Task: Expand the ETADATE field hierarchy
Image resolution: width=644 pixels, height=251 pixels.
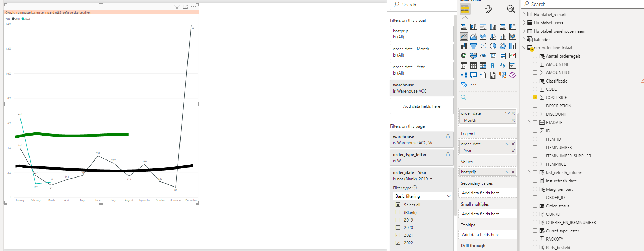Action: [529, 122]
